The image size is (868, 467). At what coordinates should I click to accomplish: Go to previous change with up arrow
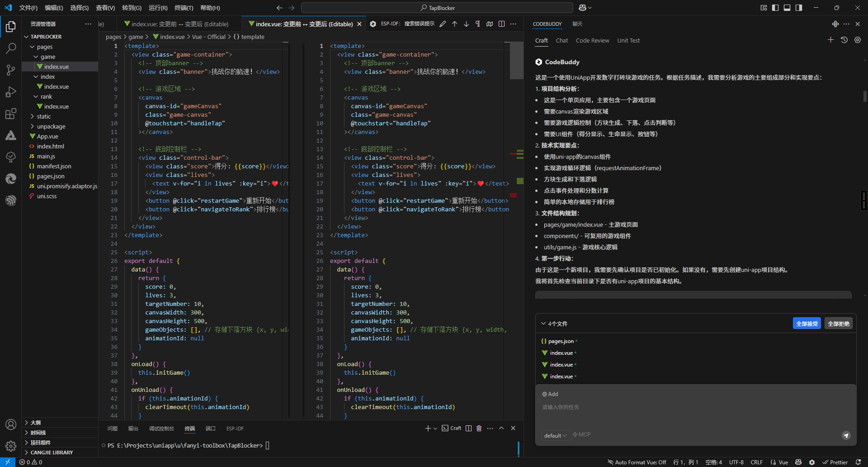click(454, 24)
